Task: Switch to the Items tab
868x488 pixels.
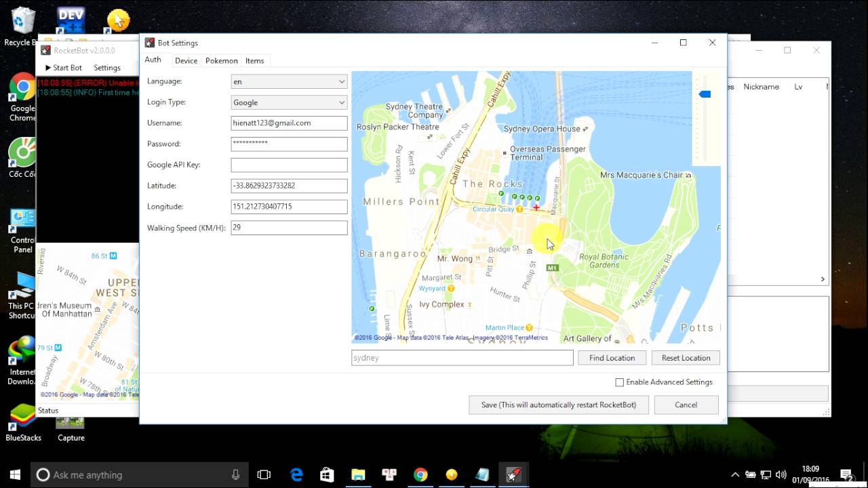Action: (x=255, y=60)
